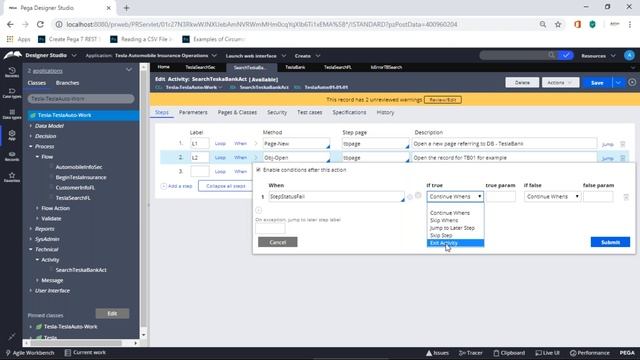Click Collapse all steps button
The width and height of the screenshot is (640, 360).
click(225, 186)
